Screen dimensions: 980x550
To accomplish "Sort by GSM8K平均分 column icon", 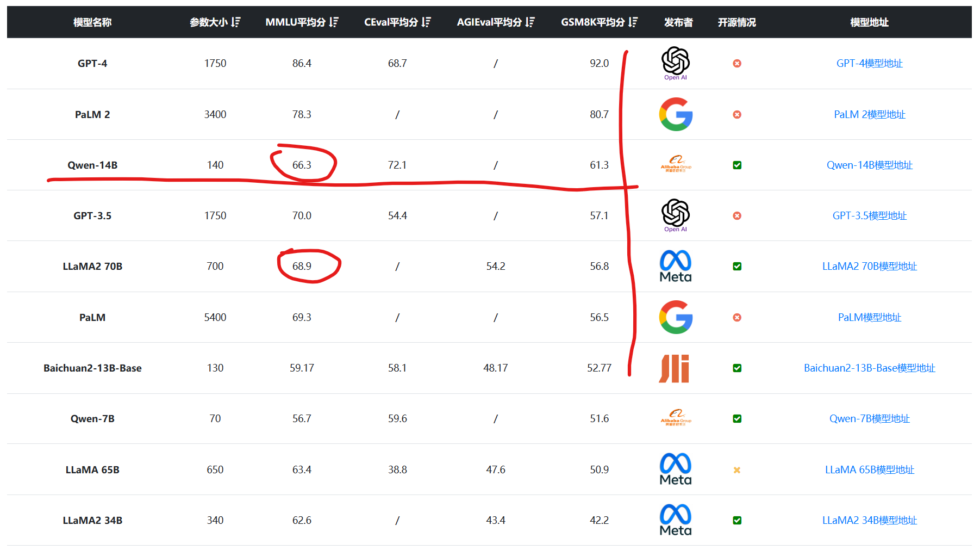I will coord(633,22).
